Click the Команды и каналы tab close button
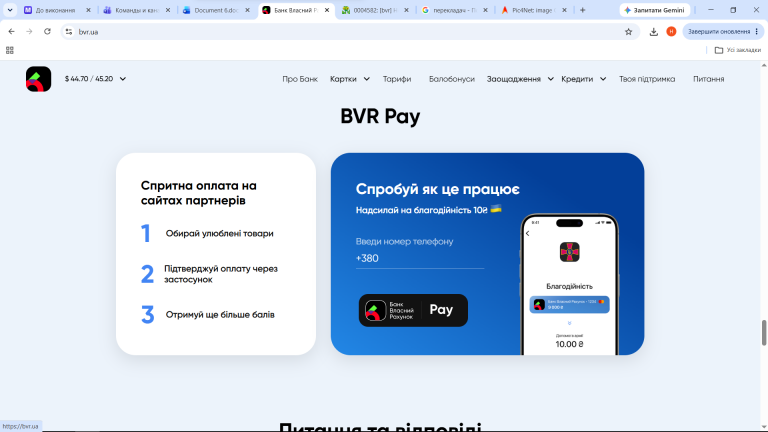Viewport: 768px width, 432px height. (168, 10)
